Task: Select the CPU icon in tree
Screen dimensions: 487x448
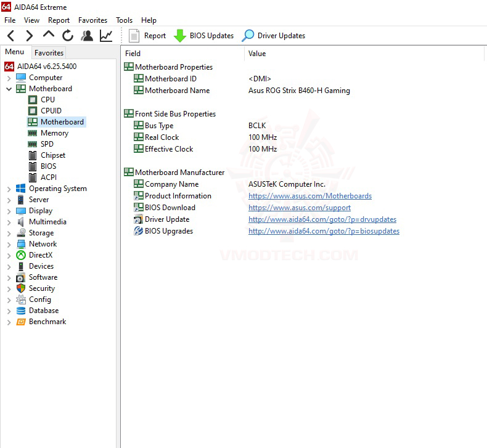Action: 33,100
